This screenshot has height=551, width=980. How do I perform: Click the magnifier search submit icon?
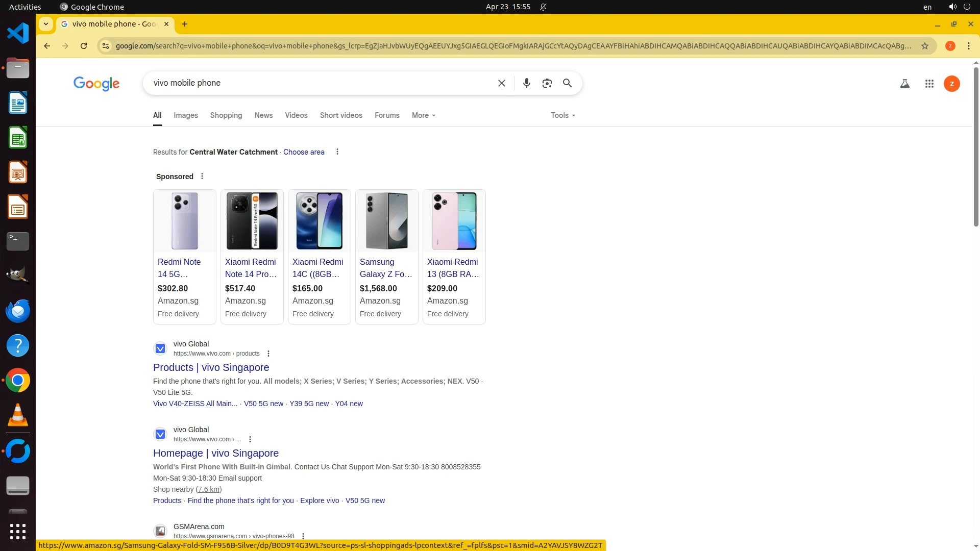click(567, 83)
